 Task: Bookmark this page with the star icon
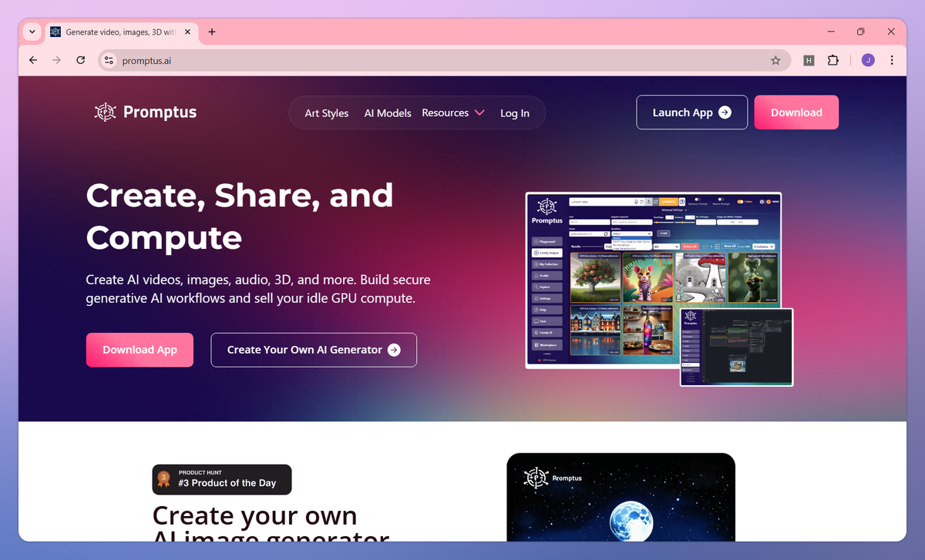(775, 60)
